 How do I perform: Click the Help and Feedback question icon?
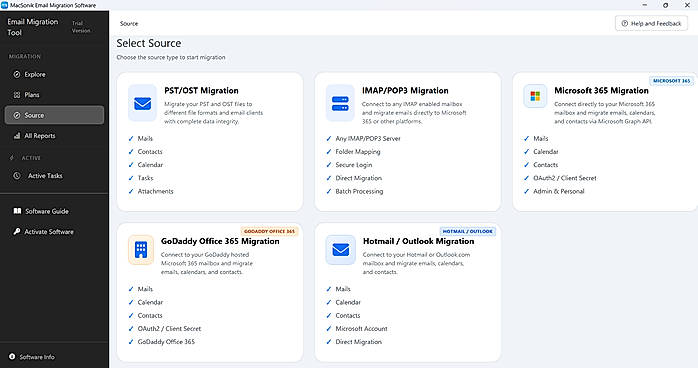(625, 23)
